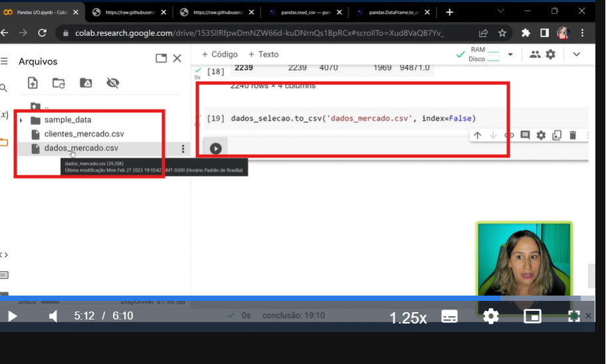Reload the current page
The image size is (606, 364).
click(42, 33)
